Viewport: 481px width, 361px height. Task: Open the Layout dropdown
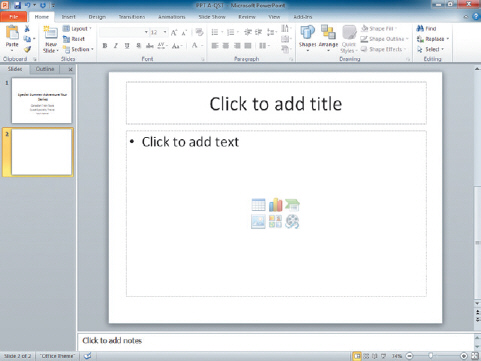point(77,29)
